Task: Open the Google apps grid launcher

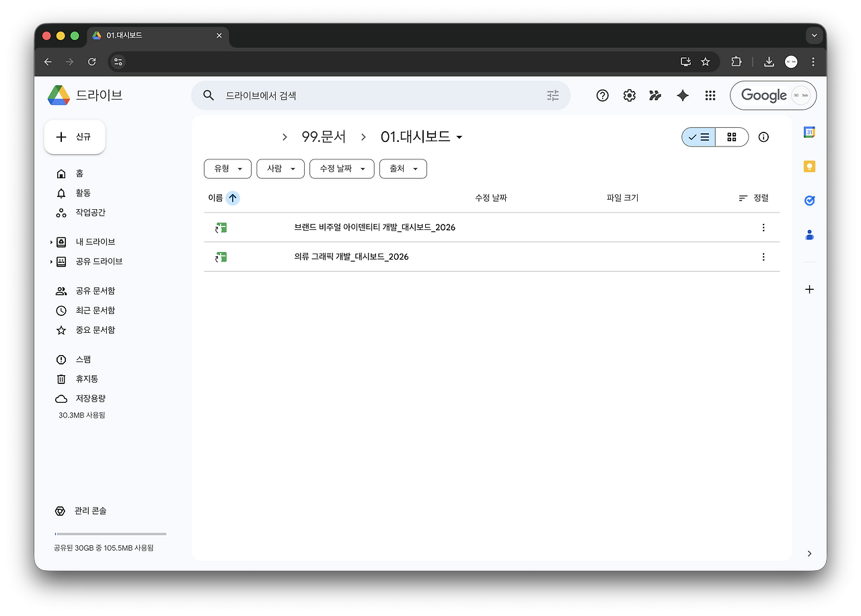Action: (x=710, y=95)
